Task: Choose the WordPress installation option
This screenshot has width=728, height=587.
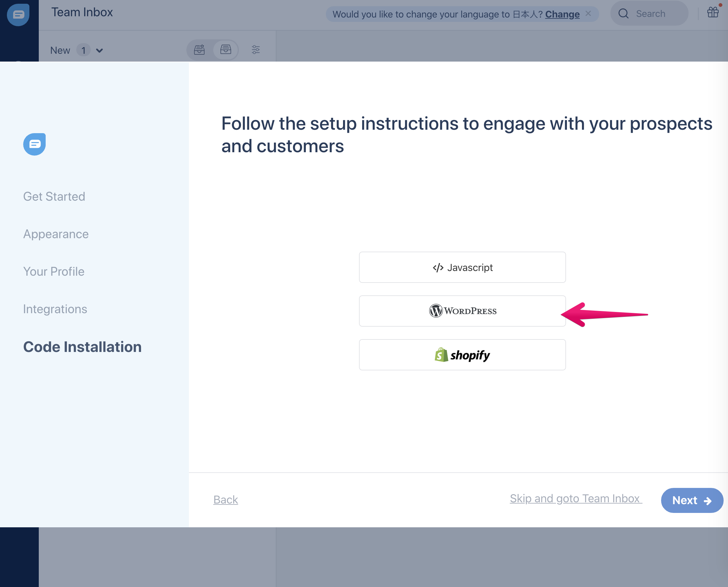Action: pos(462,311)
